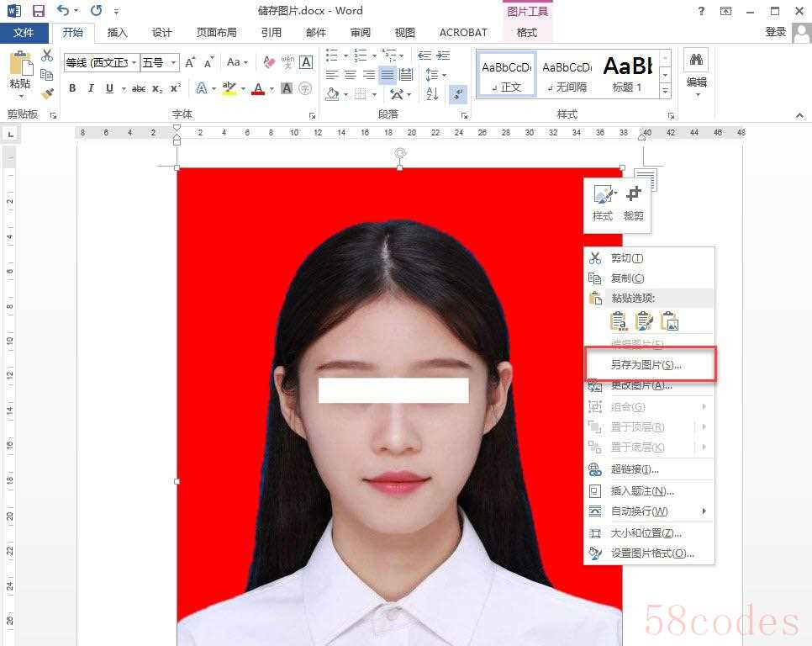Click 登录 to sign in

point(775,32)
